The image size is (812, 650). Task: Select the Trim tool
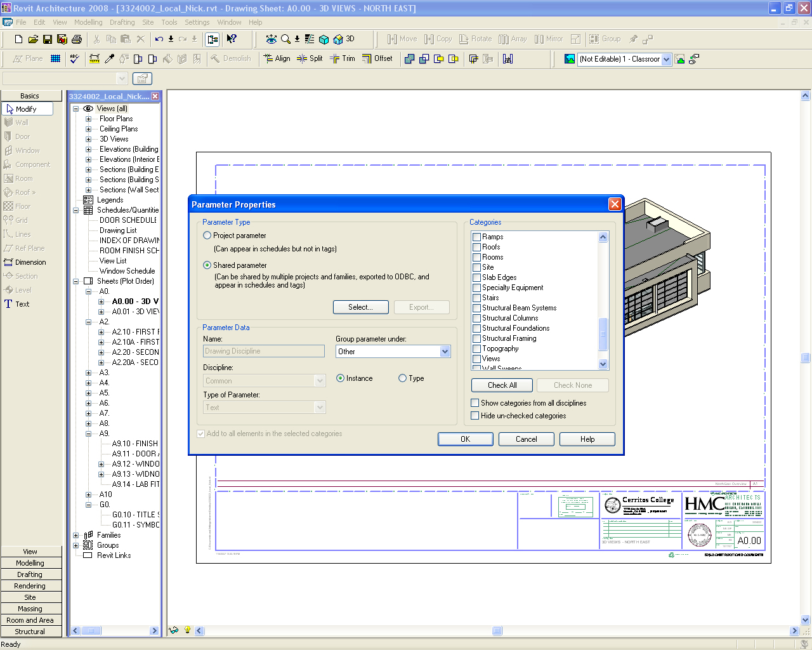pos(343,58)
